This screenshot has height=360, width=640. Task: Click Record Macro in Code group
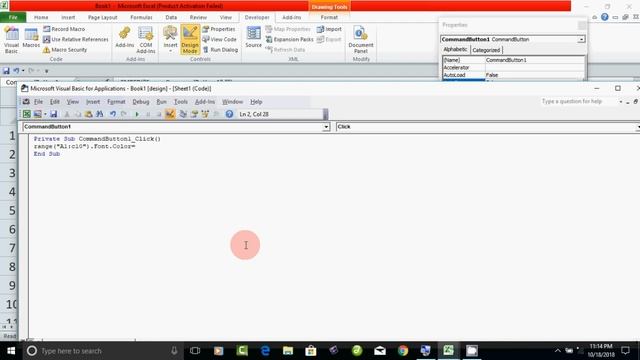(x=64, y=29)
